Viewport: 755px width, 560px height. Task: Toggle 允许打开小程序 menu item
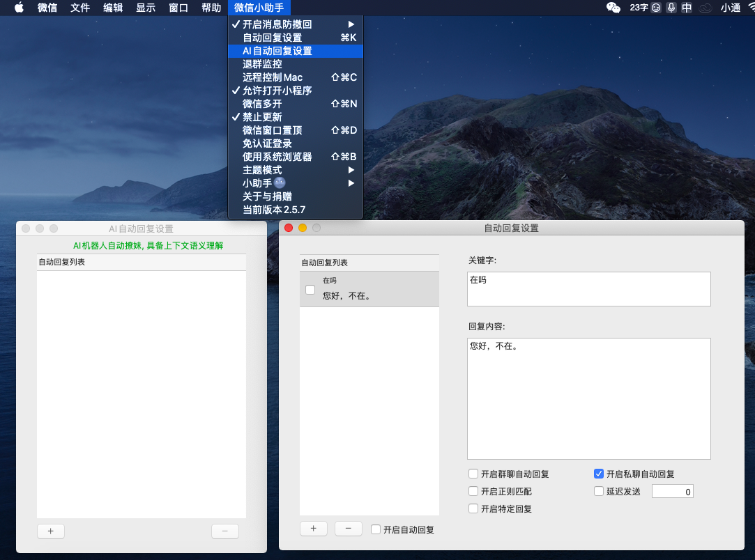295,91
